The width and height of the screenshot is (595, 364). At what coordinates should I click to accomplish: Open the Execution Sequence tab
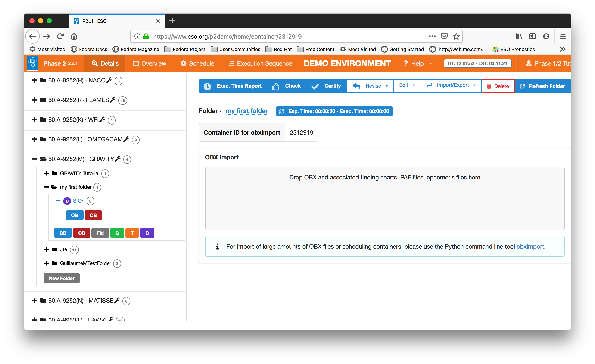point(260,63)
